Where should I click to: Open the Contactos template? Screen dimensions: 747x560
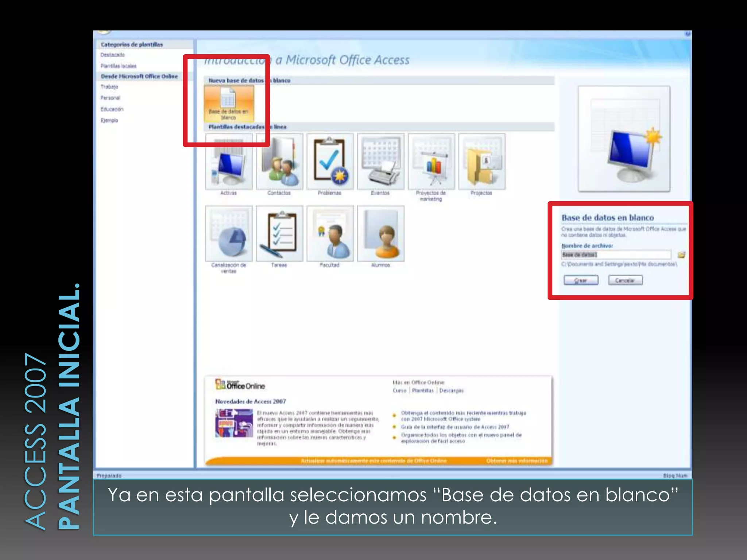279,162
